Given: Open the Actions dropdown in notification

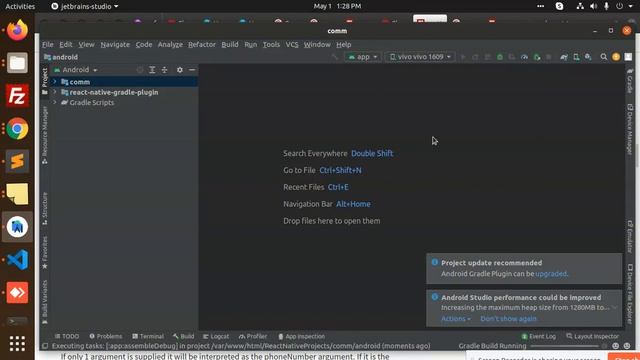Looking at the screenshot, I should (x=456, y=319).
